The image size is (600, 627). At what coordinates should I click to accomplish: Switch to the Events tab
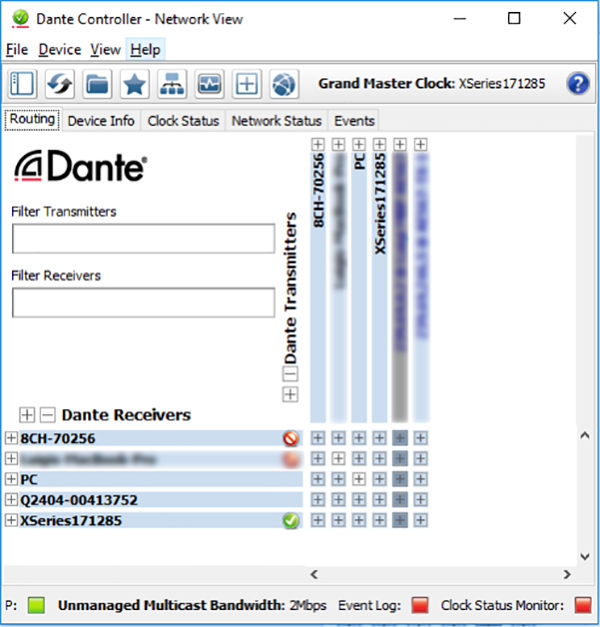(354, 120)
